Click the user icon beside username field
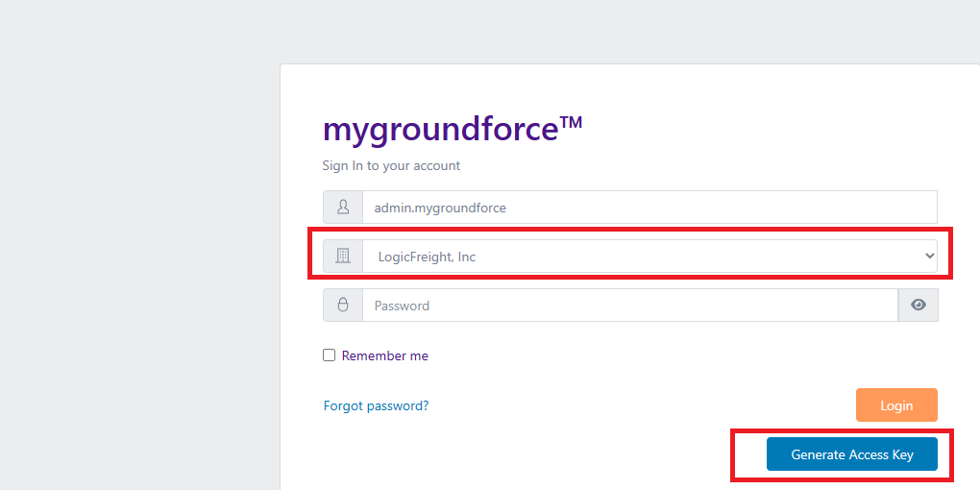The height and width of the screenshot is (490, 980). point(342,207)
